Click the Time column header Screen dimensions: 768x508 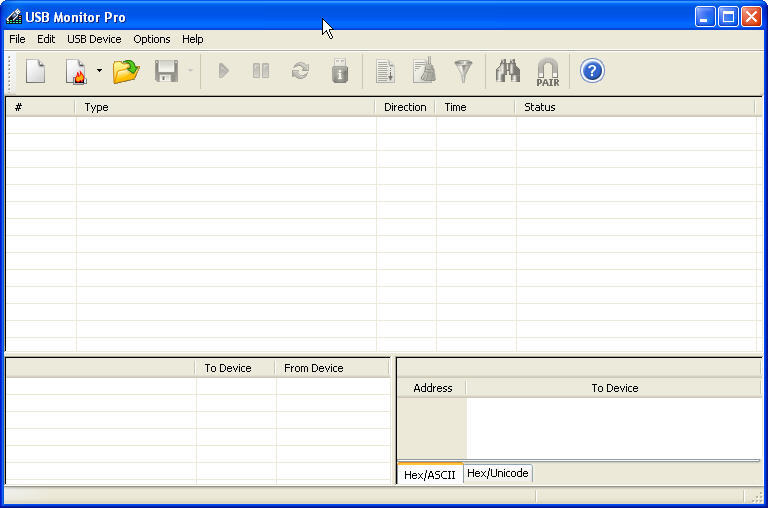475,107
